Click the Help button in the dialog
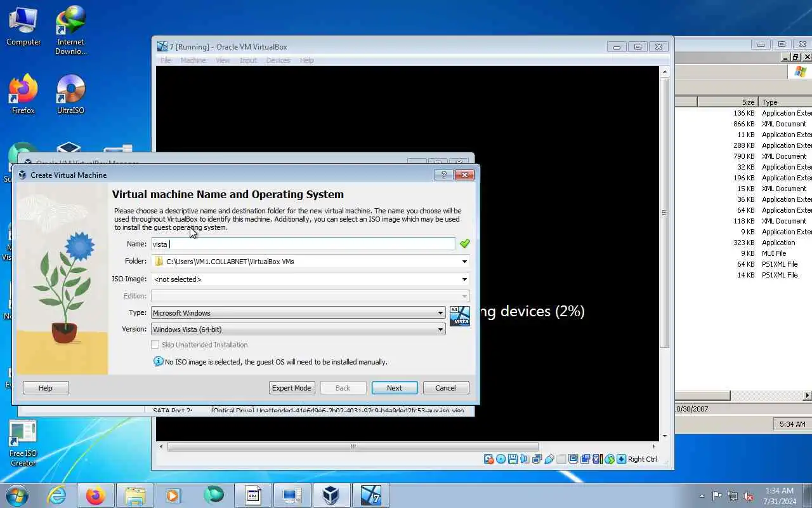The image size is (812, 508). tap(46, 388)
